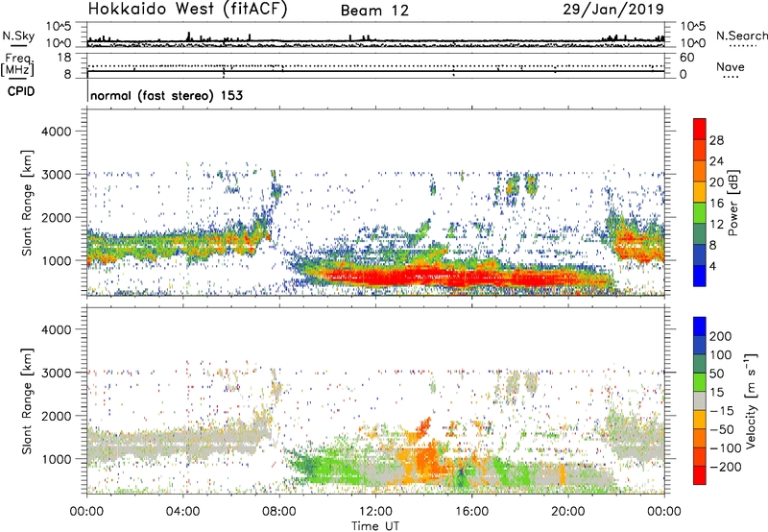The image size is (768, 532).
Task: Click the '4000' tick on power panel
Action: [x=56, y=132]
